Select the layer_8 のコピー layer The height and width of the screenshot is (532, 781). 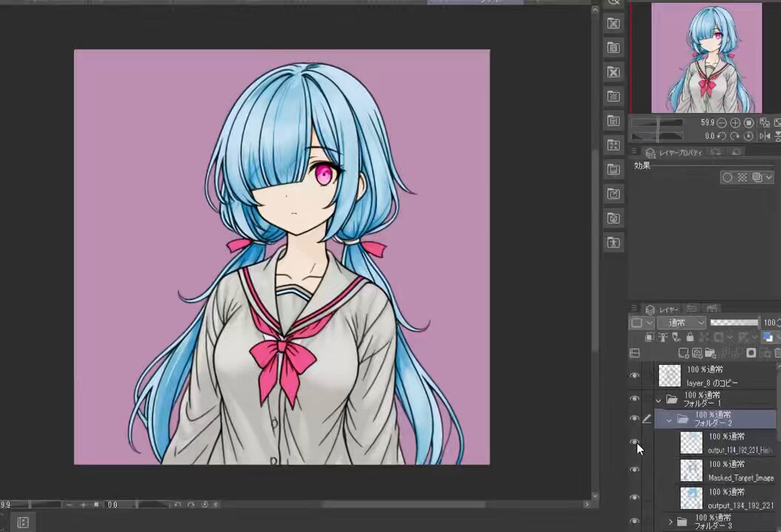pos(716,376)
